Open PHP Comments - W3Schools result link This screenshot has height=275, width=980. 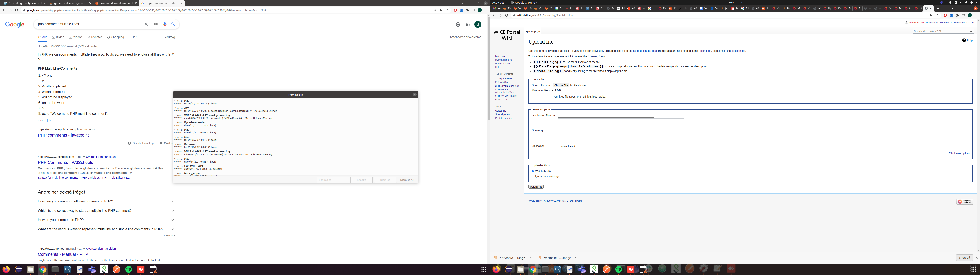click(65, 162)
